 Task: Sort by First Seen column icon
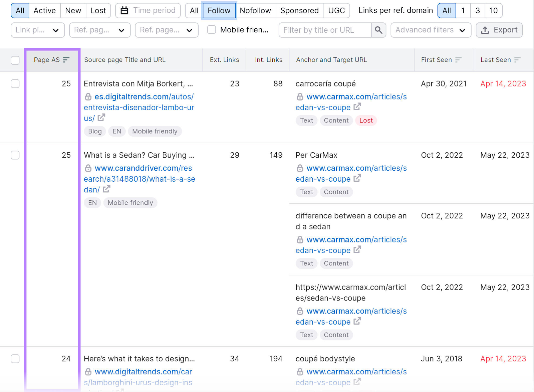[458, 60]
